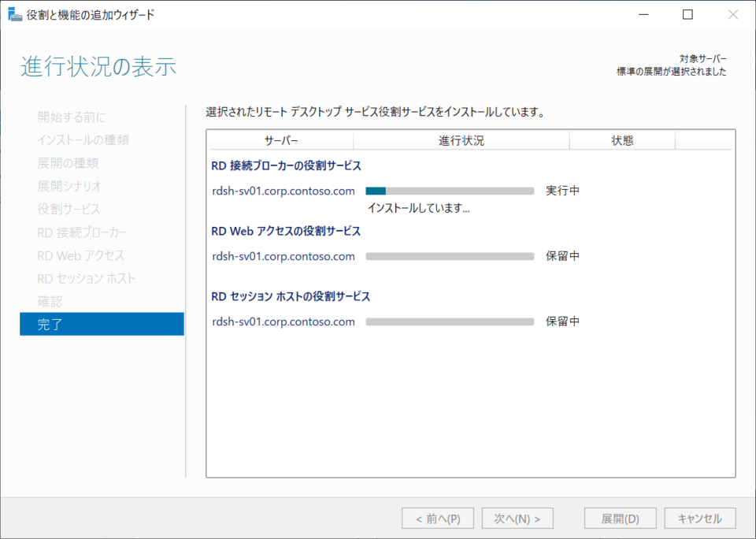
Task: Minimize the wizard window
Action: 643,14
